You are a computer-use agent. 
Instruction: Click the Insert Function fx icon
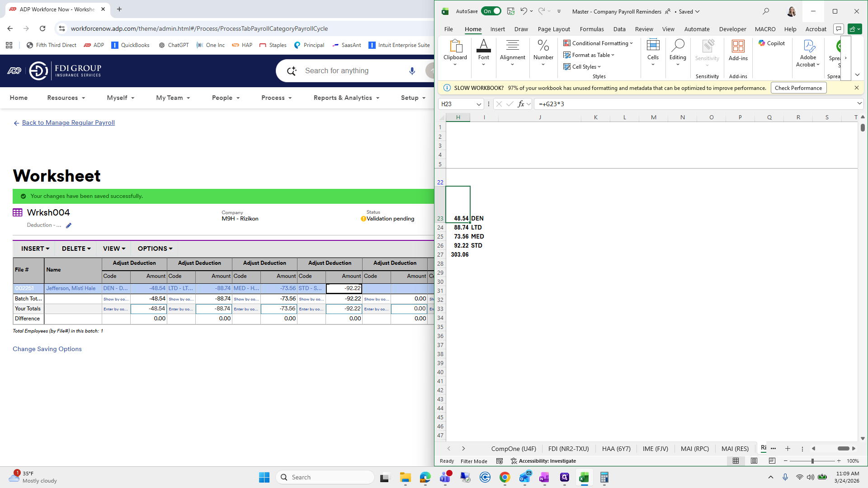(521, 104)
